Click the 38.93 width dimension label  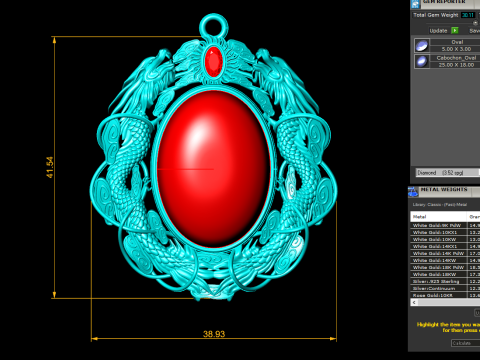[x=214, y=334]
